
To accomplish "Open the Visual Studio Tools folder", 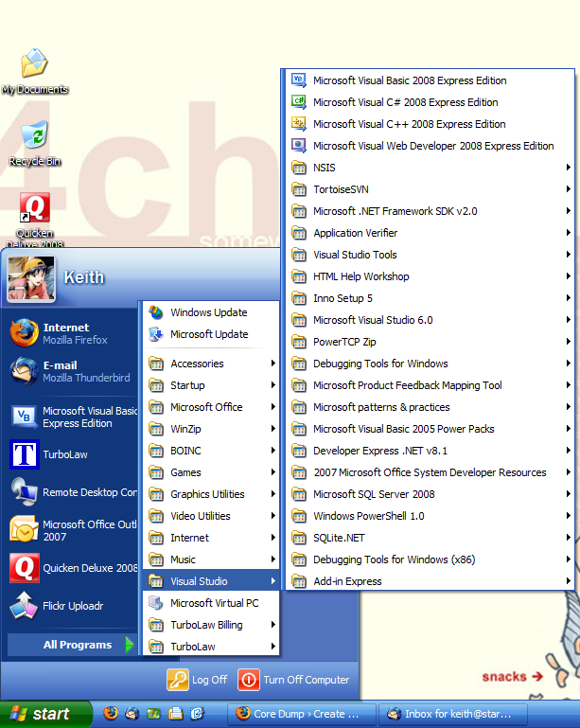I will click(x=431, y=255).
